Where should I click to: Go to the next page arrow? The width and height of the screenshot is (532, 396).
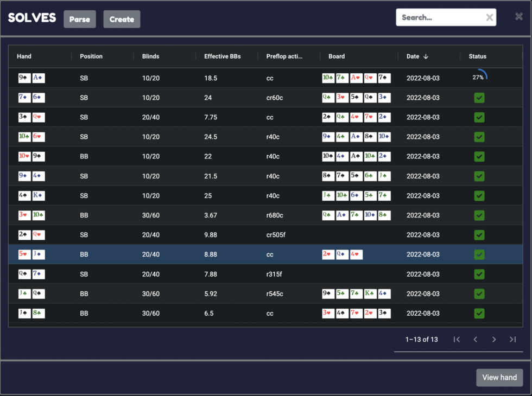pos(494,340)
